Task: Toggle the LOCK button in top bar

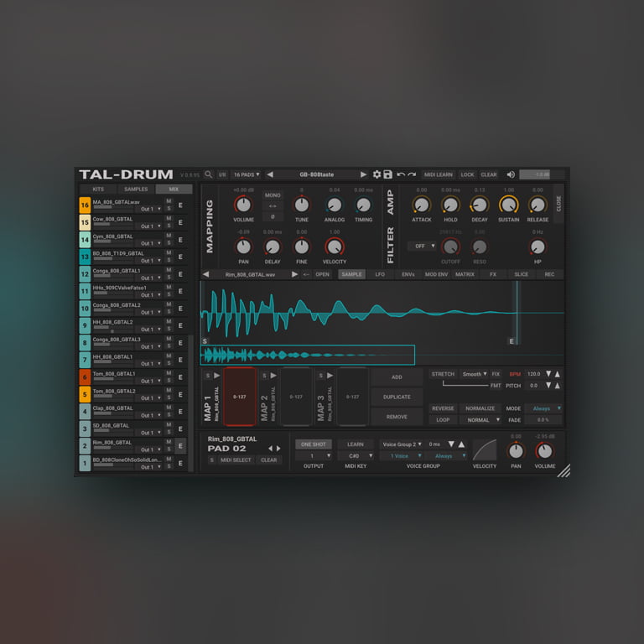Action: [467, 174]
